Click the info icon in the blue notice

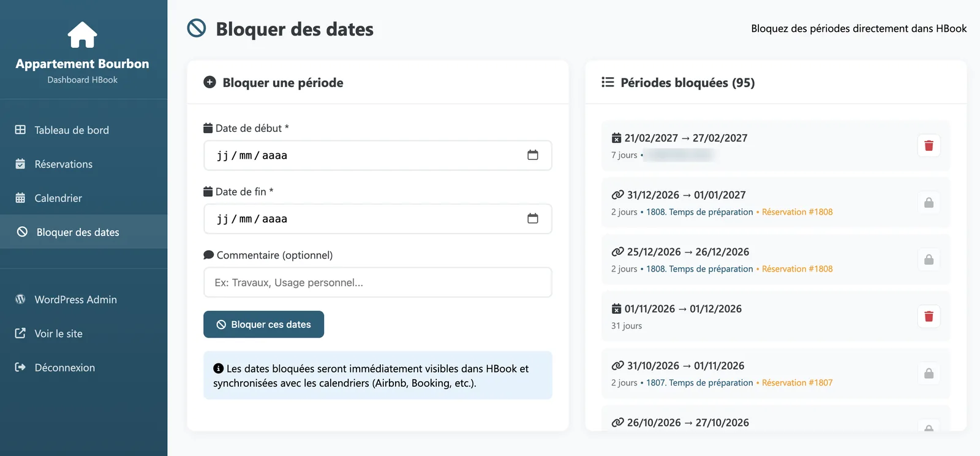click(x=218, y=368)
